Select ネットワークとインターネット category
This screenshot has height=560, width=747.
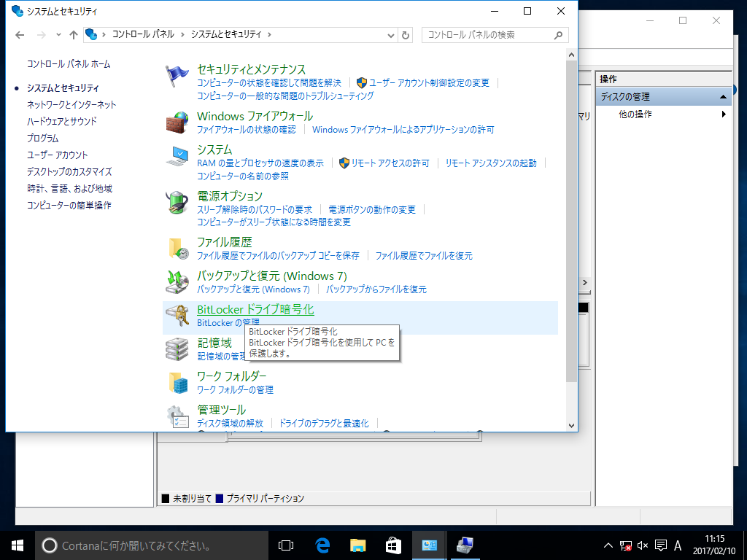[x=71, y=105]
